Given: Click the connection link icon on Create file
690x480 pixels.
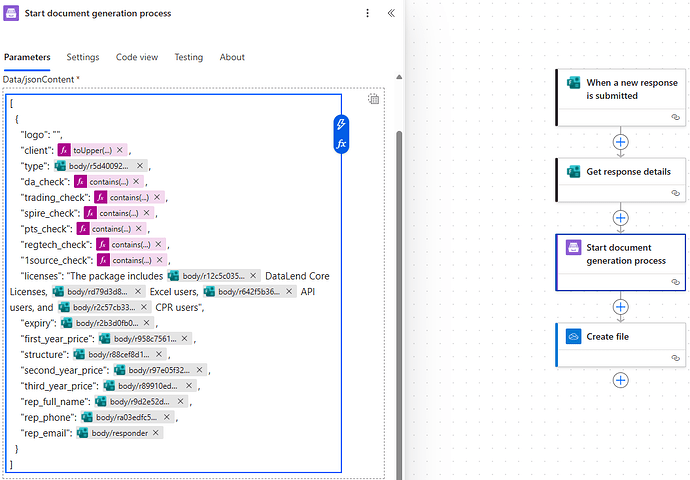Looking at the screenshot, I should click(x=675, y=357).
